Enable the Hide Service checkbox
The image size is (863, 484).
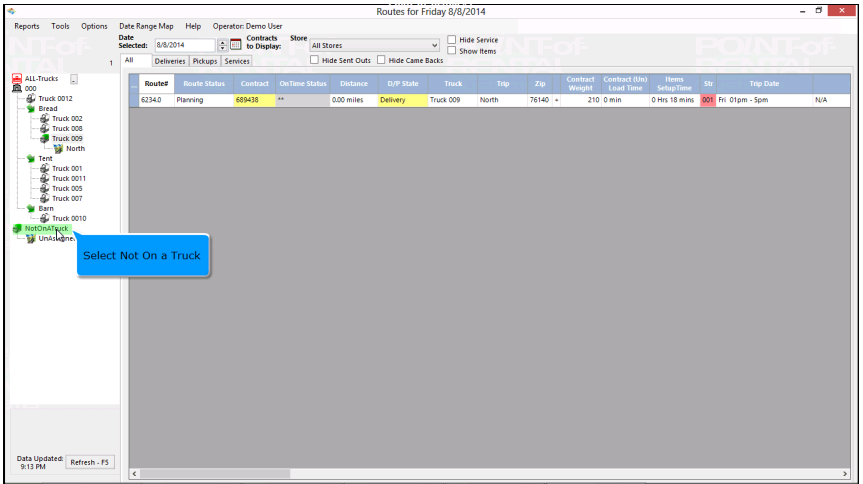452,40
